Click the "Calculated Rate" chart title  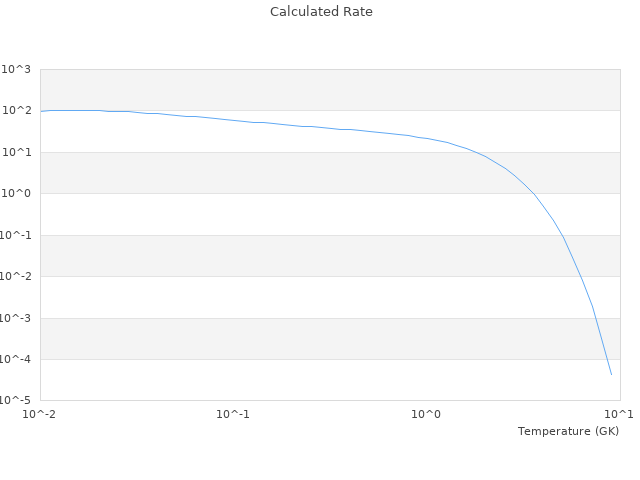point(321,12)
